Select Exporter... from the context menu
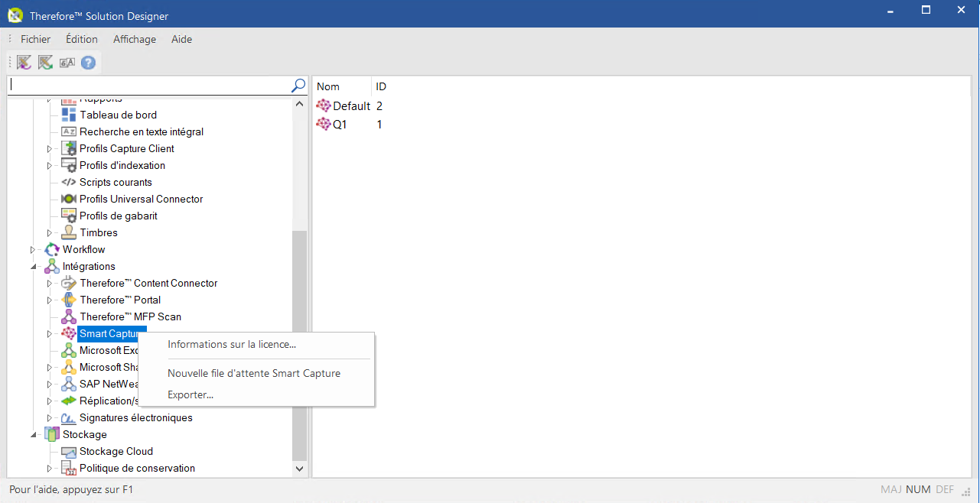This screenshot has height=503, width=980. click(x=190, y=395)
